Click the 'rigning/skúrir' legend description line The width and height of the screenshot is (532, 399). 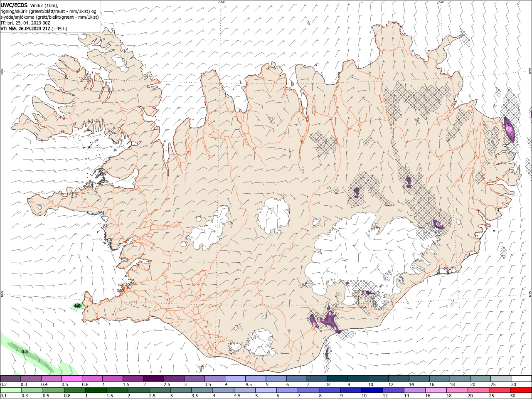(x=48, y=11)
